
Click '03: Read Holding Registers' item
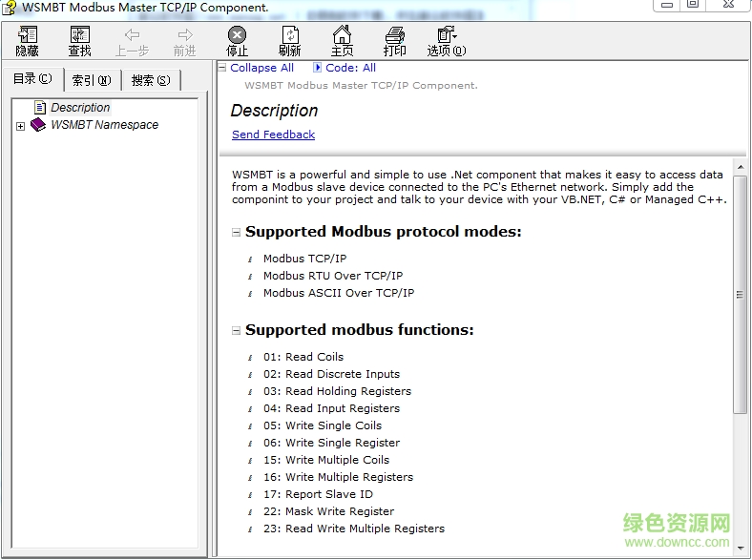click(x=337, y=391)
